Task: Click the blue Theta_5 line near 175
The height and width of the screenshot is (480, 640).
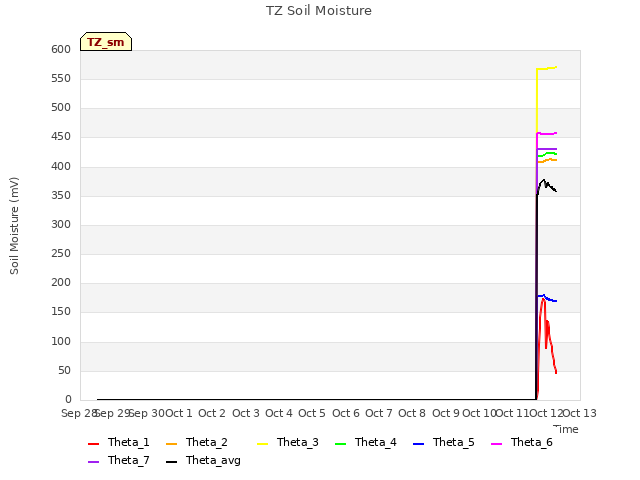Action: (x=547, y=298)
